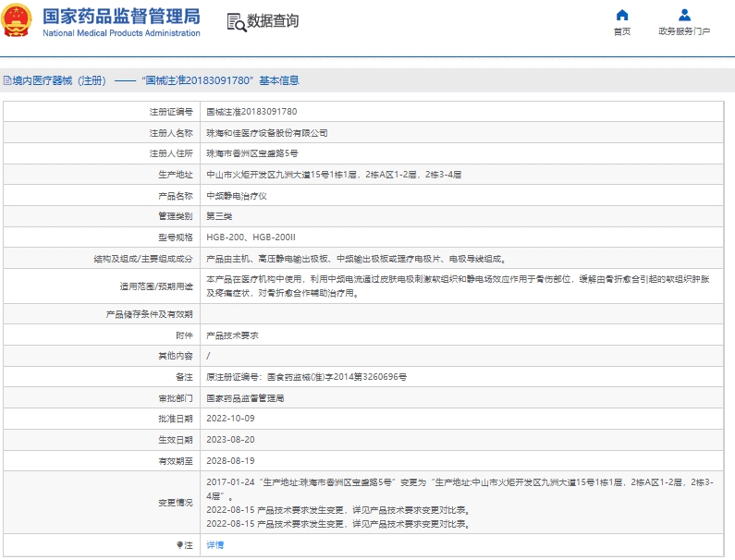Select production address 中山市火炬开发区 value
The height and width of the screenshot is (560, 735).
point(334,175)
